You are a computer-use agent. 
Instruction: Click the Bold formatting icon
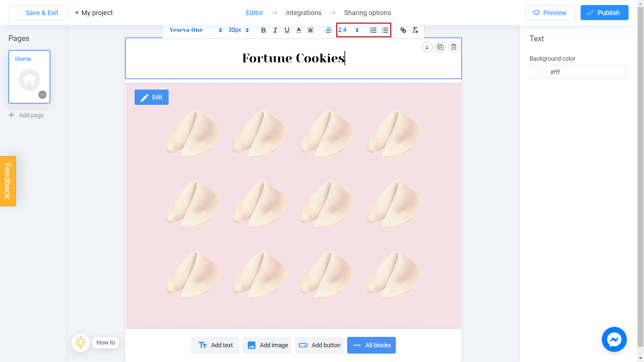(263, 30)
